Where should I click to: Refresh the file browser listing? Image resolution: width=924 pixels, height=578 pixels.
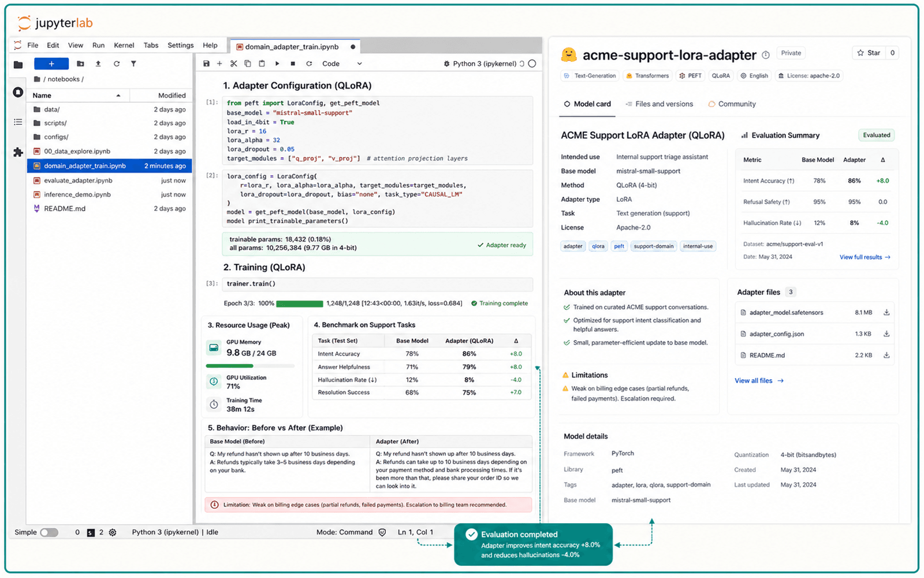117,64
